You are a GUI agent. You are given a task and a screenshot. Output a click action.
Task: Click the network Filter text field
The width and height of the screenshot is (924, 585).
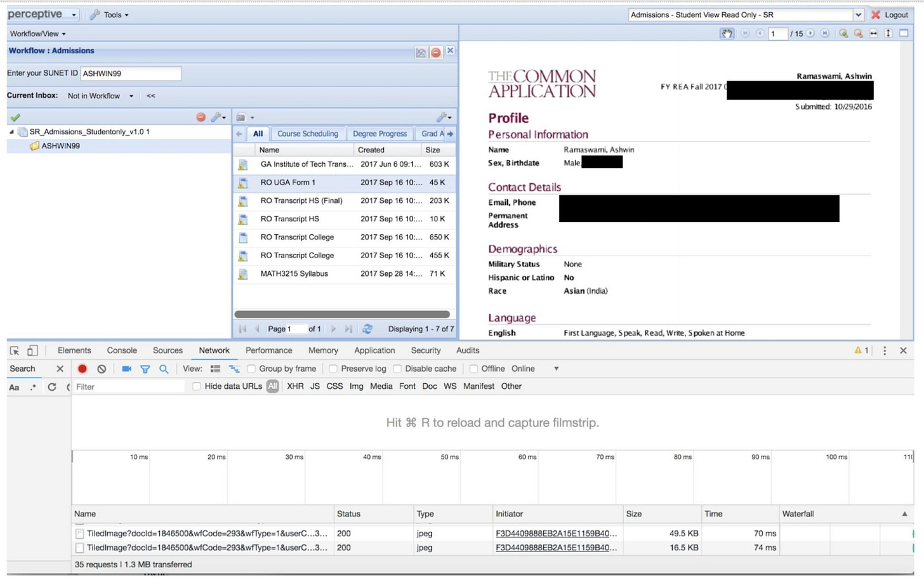click(129, 386)
